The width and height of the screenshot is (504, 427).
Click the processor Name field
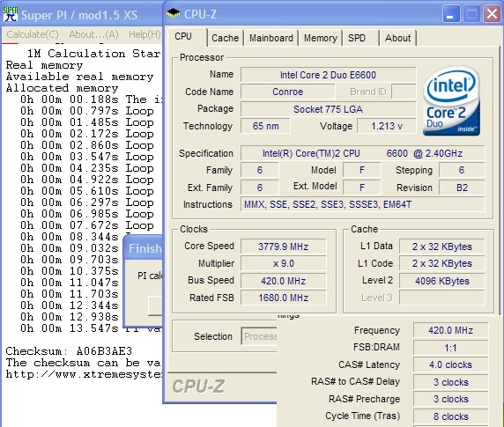(x=328, y=75)
